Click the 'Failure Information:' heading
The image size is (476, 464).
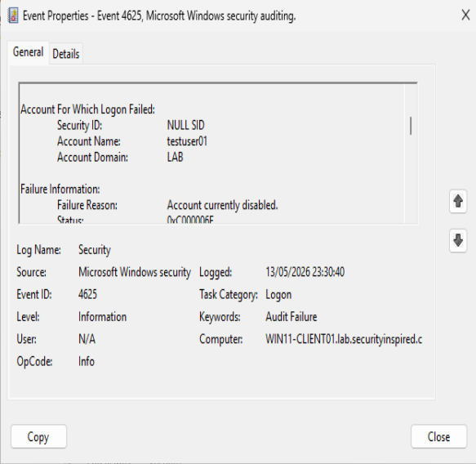(60, 190)
